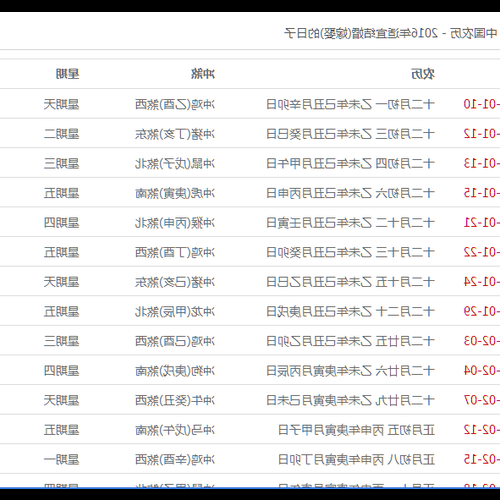Select lunar date 正月初八 丁卯日 cell

356,460
